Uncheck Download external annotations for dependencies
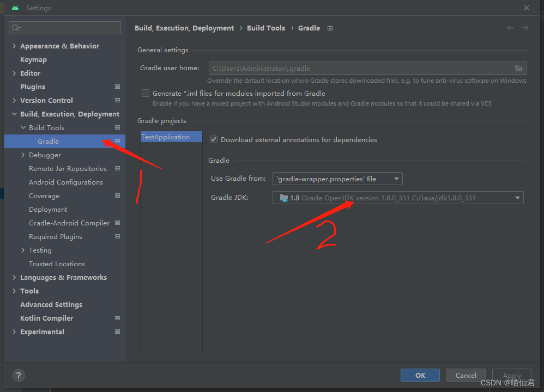This screenshot has height=392, width=544. click(x=214, y=140)
